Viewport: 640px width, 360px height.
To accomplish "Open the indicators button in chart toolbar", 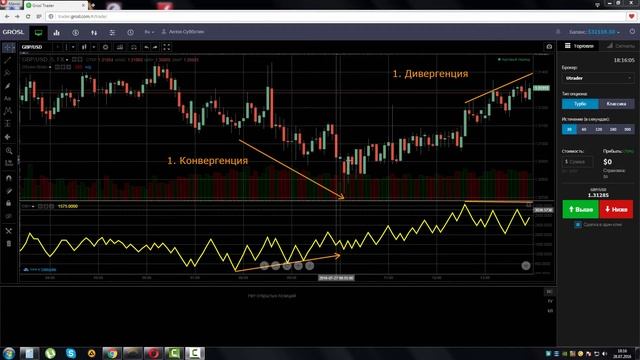I will [120, 47].
